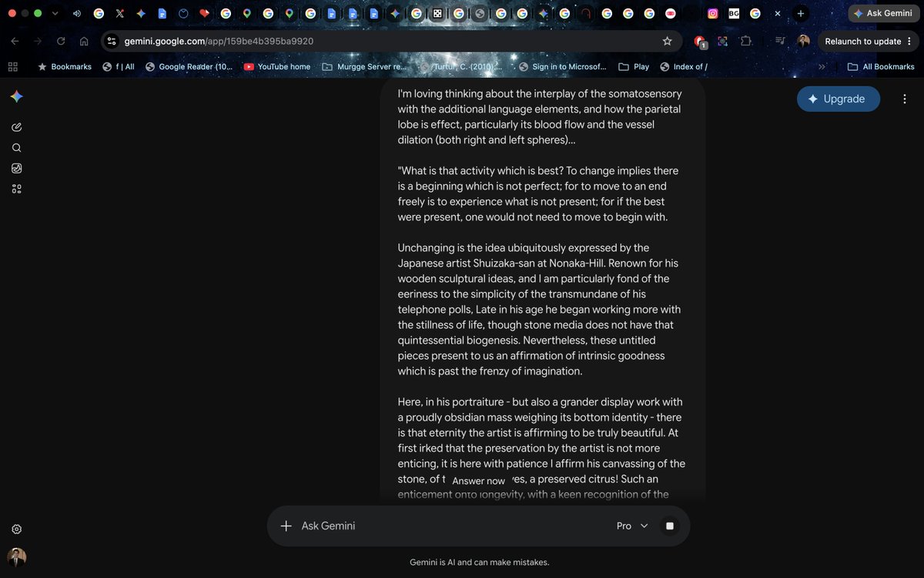Start a new chat with pencil icon
This screenshot has height=578, width=924.
(17, 127)
